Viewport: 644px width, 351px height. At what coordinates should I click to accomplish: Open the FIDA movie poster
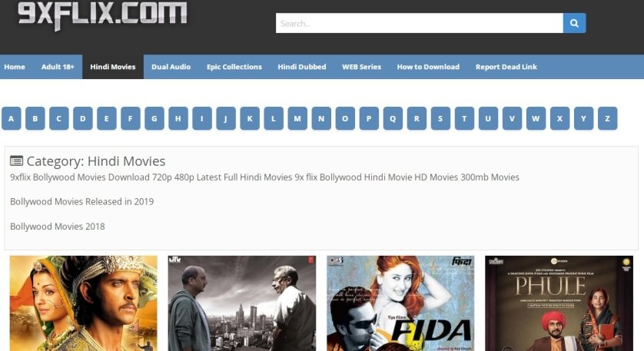point(400,303)
